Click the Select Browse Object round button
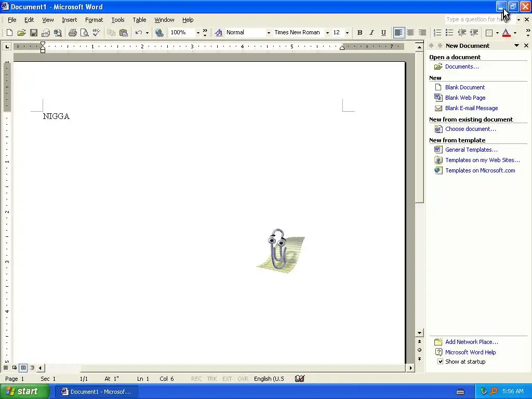532x399 pixels. click(x=420, y=350)
